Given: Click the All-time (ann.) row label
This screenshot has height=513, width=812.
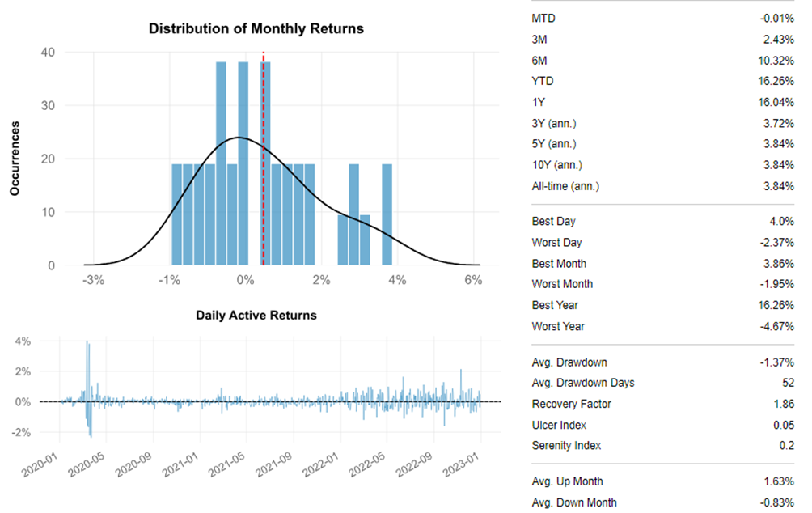Looking at the screenshot, I should 565,186.
